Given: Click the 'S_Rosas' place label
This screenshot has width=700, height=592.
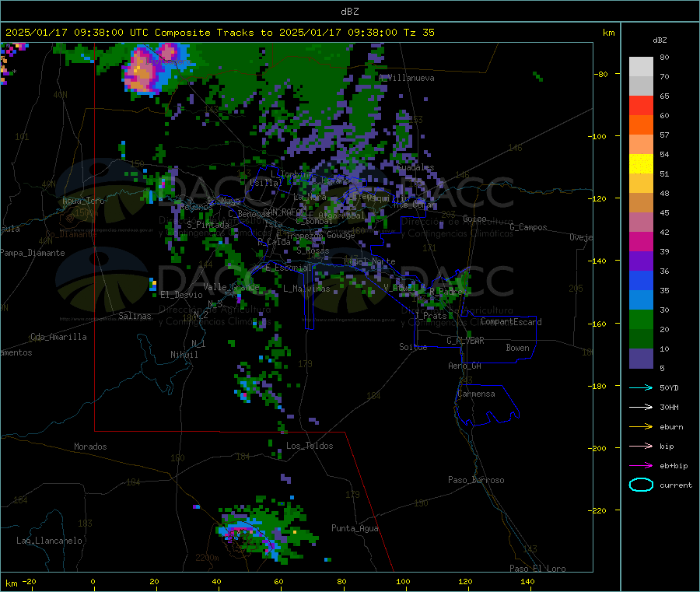Looking at the screenshot, I should coord(313,250).
